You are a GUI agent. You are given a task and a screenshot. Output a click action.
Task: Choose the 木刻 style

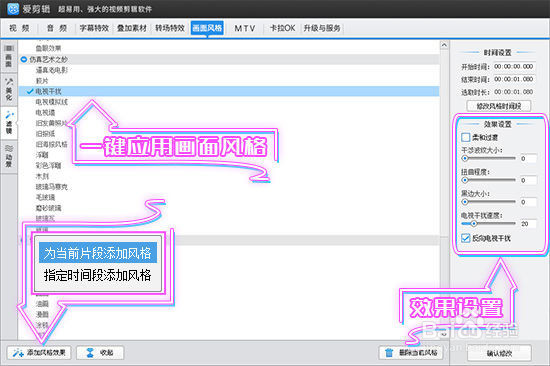(42, 176)
